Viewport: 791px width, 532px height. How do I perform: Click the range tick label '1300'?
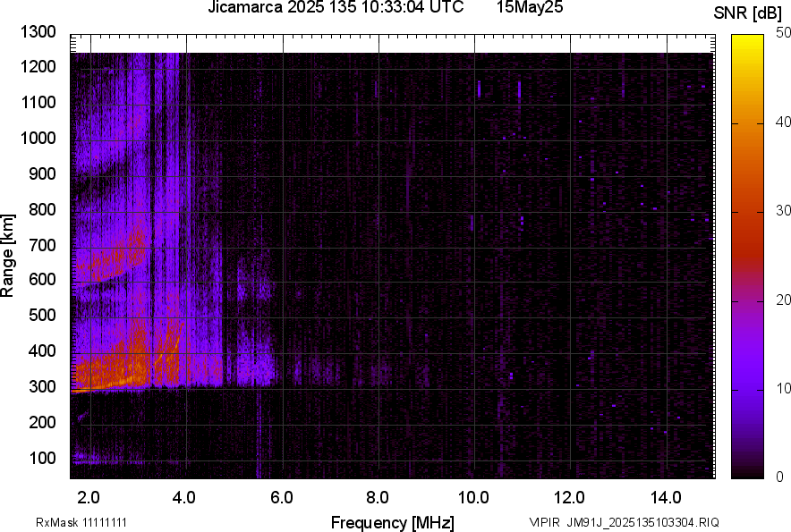click(x=38, y=32)
